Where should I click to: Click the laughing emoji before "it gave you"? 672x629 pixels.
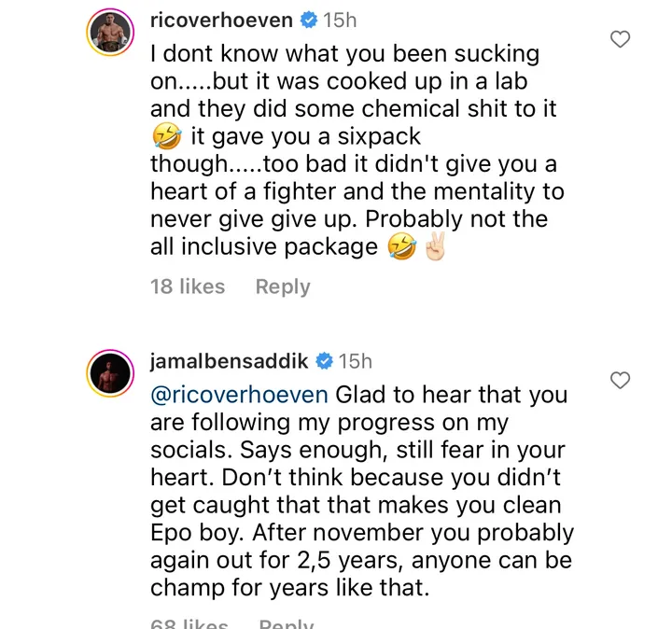click(166, 136)
